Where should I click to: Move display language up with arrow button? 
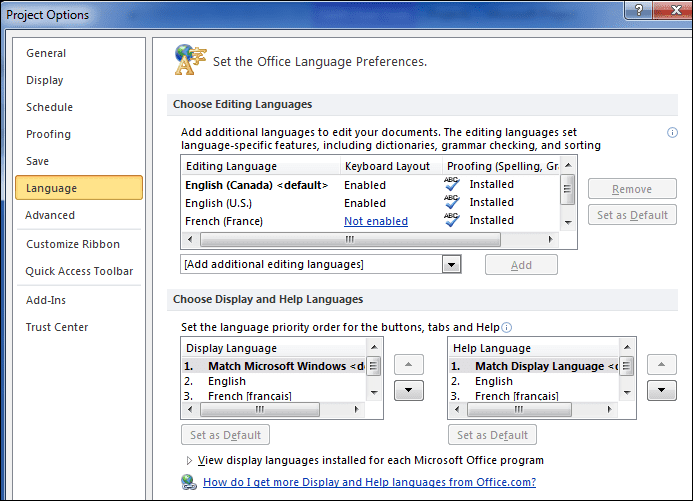(409, 364)
